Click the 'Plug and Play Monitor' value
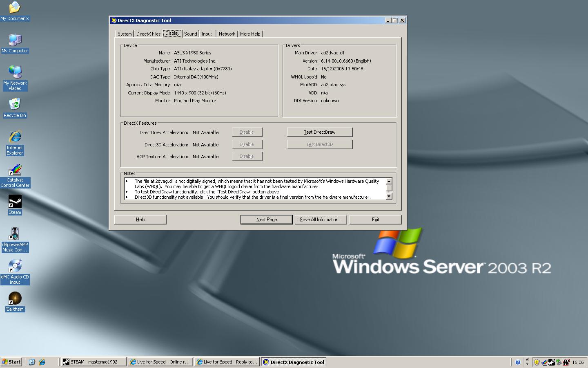The width and height of the screenshot is (588, 368). pos(195,101)
